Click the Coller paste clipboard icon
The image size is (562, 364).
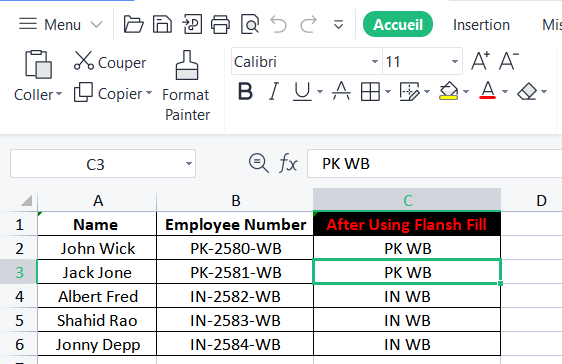(x=38, y=64)
